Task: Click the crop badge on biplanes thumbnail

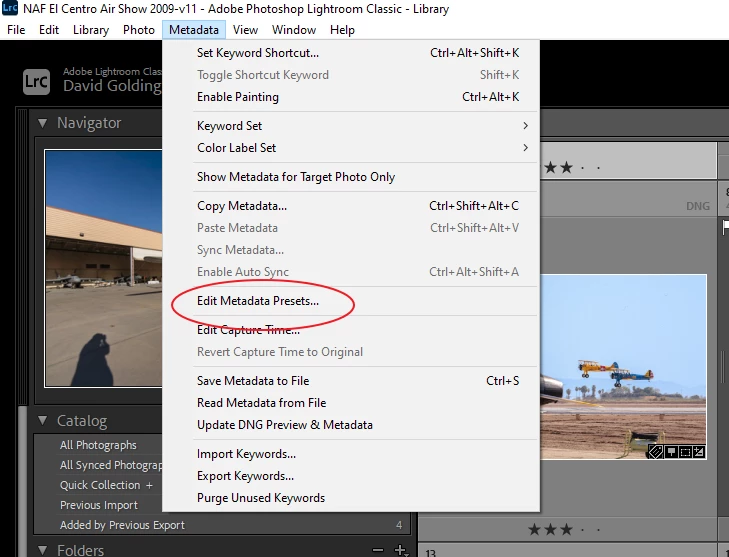Action: pos(685,451)
